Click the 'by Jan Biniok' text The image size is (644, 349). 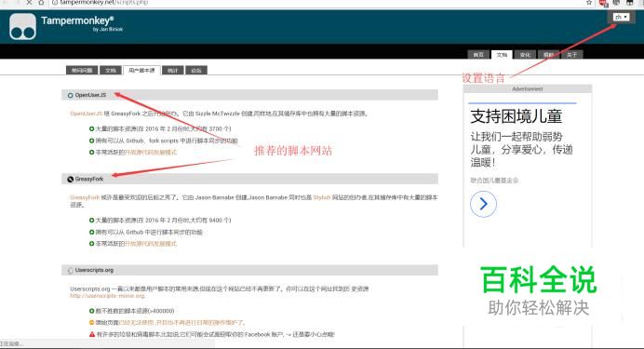tap(108, 29)
